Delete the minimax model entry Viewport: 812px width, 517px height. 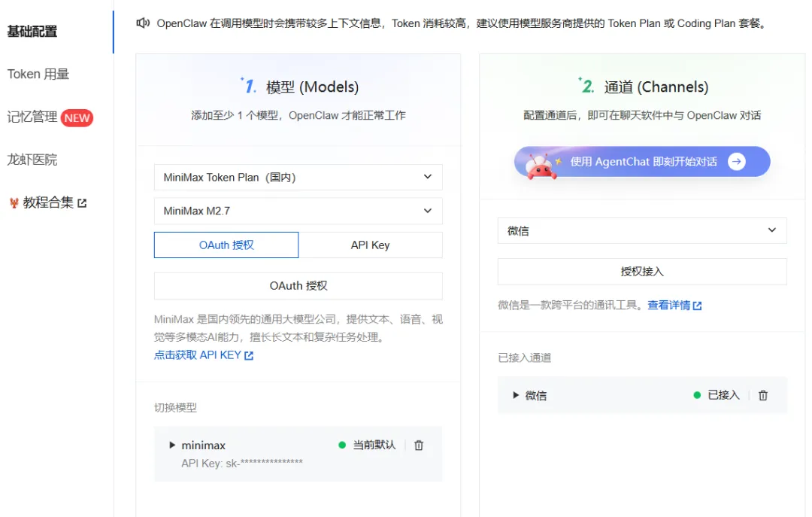pos(419,446)
